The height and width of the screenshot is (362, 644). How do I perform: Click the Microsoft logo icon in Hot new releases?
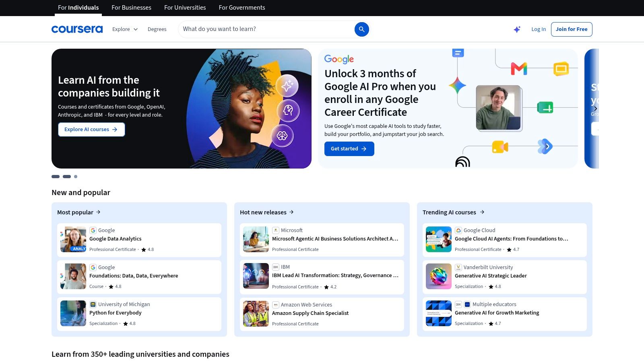[276, 230]
